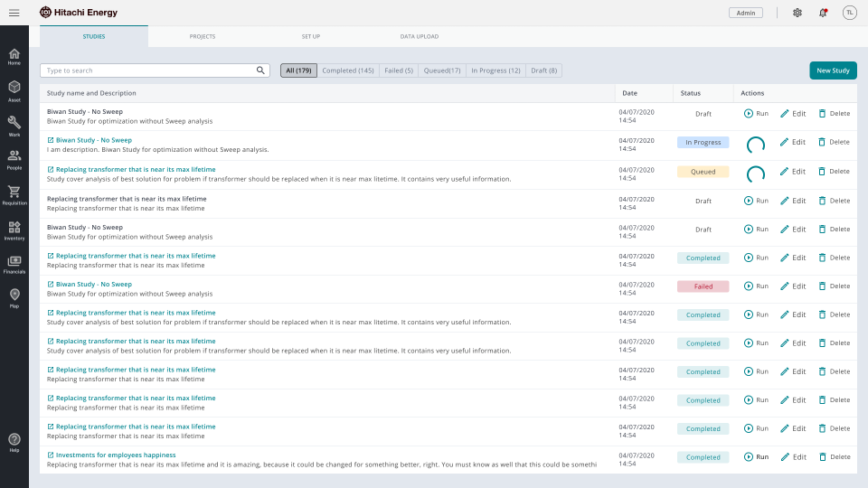Viewport: 868px width, 488px height.
Task: Filter studies by Completed (145)
Action: pos(348,70)
